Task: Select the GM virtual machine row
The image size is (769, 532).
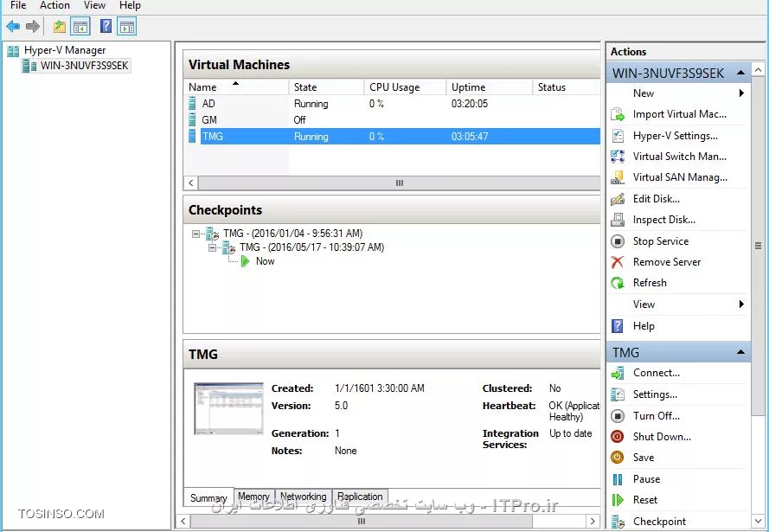Action: [392, 119]
